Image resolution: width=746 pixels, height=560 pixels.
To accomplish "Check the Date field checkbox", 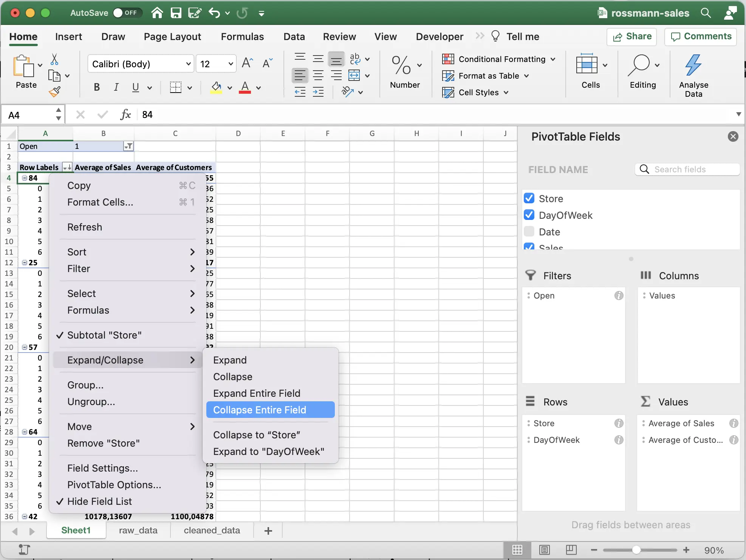I will (x=529, y=232).
